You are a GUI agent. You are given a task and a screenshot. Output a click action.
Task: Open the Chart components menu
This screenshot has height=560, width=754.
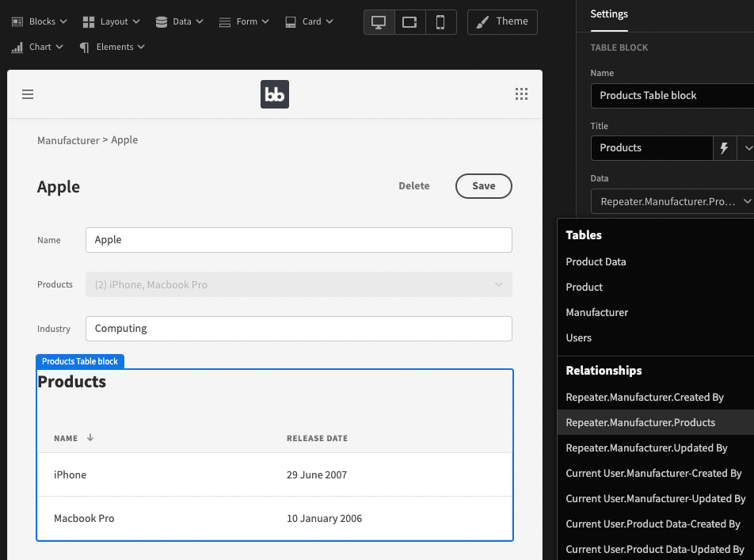(37, 47)
